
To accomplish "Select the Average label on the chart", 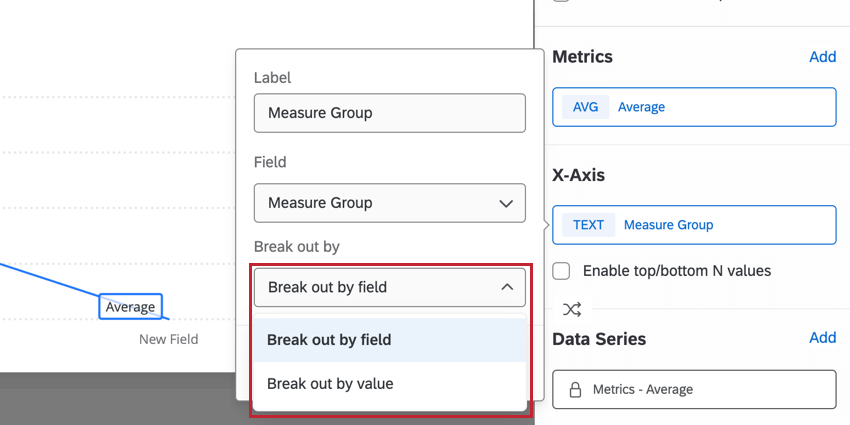I will click(x=130, y=307).
